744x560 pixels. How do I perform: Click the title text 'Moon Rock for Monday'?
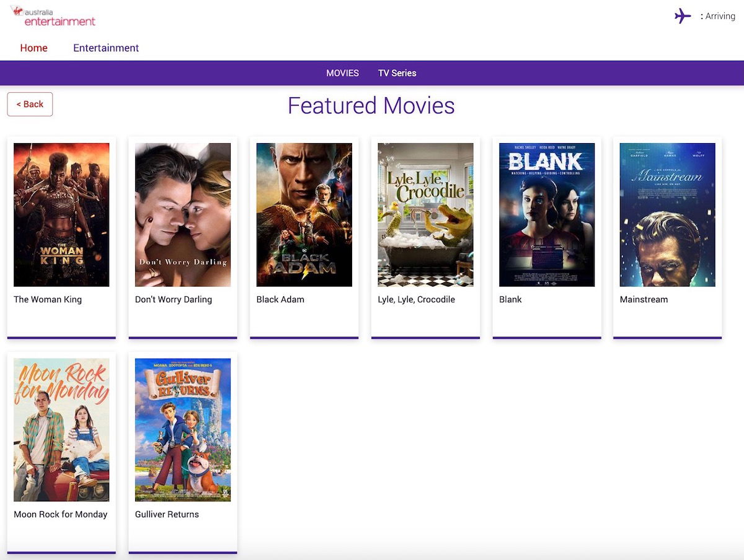pyautogui.click(x=61, y=514)
